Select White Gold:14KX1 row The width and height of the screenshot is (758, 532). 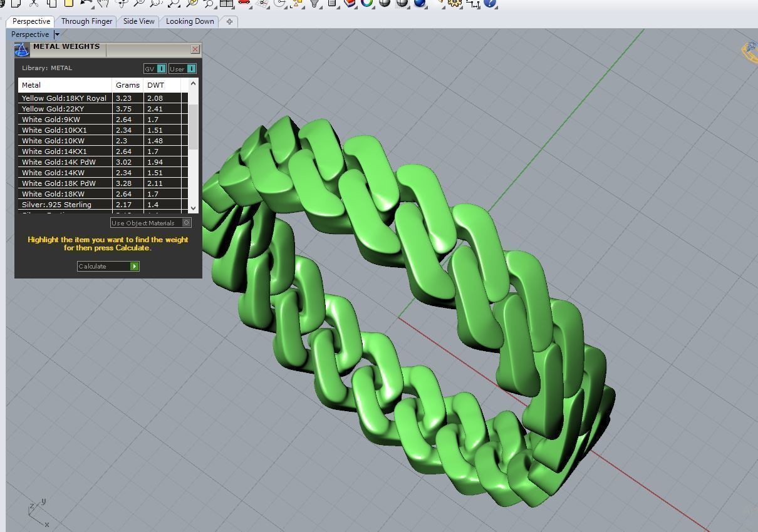[103, 151]
